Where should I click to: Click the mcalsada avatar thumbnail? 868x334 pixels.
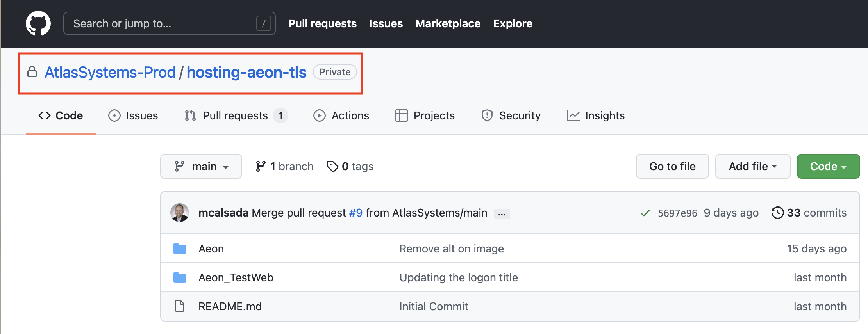coord(180,213)
